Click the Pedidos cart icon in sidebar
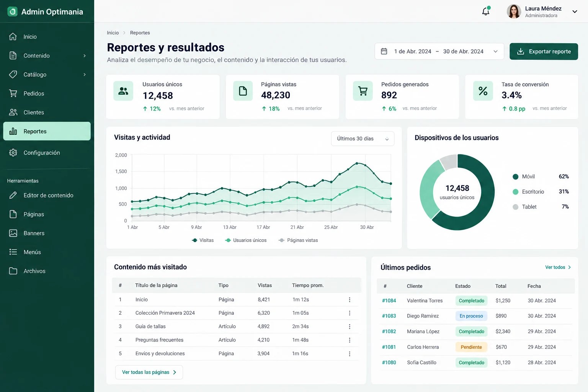This screenshot has width=588, height=392. point(13,93)
